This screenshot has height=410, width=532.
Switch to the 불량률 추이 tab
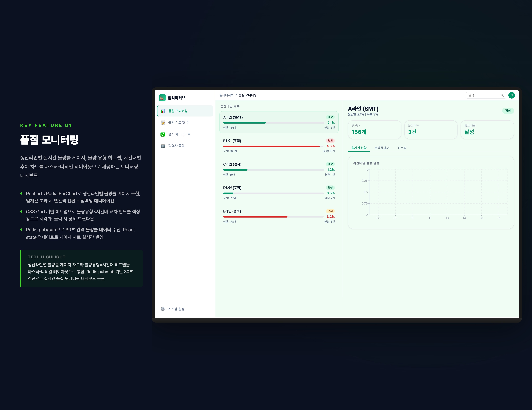(382, 148)
